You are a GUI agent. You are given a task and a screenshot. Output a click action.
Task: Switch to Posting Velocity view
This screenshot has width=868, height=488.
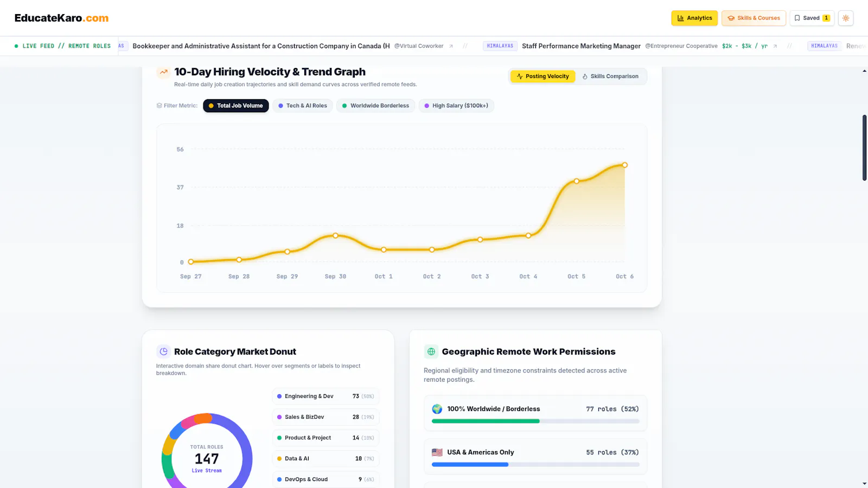point(542,76)
